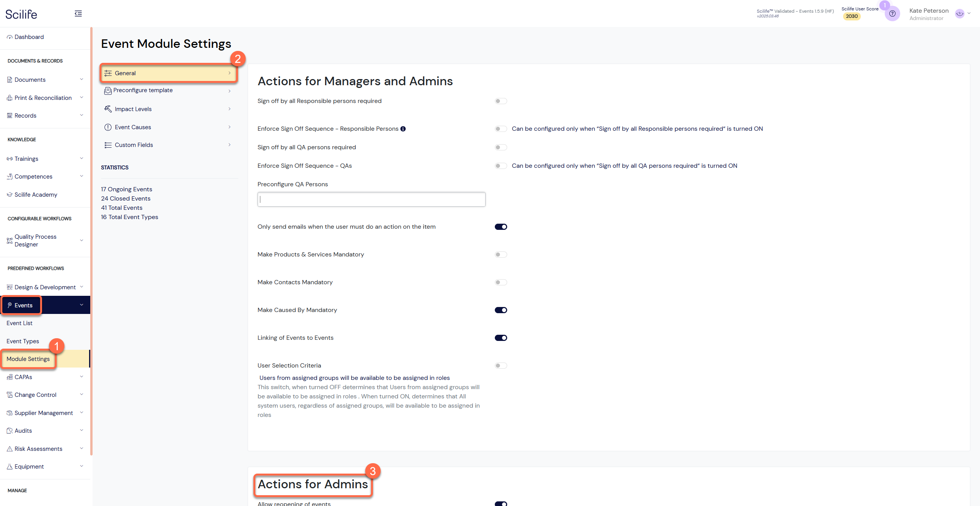Click the help question mark icon

892,13
